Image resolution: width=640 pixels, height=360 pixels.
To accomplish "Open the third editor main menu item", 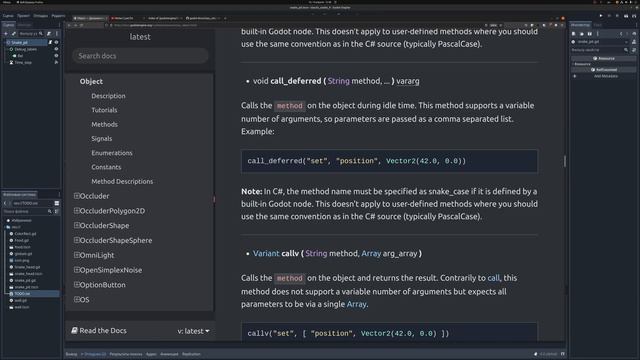I will [x=40, y=16].
